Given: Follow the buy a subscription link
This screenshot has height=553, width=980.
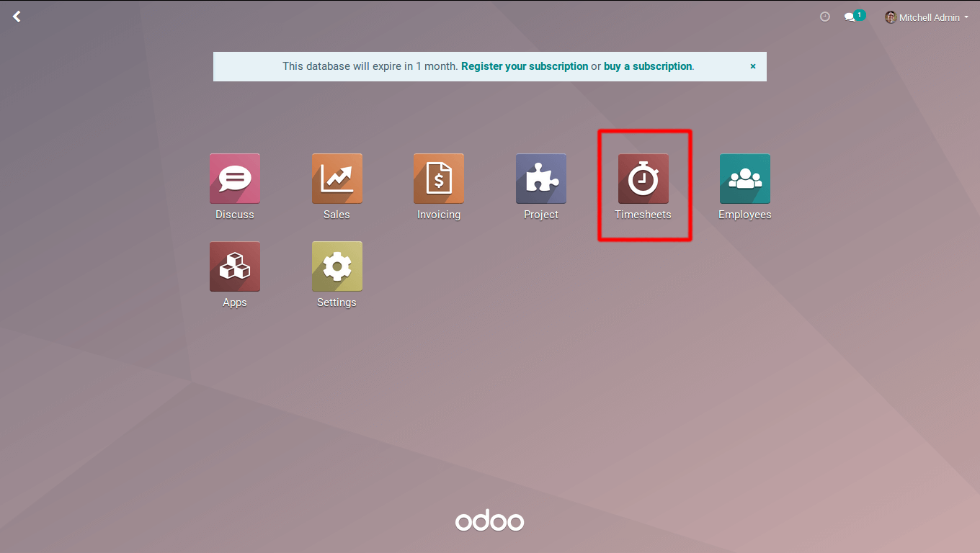Looking at the screenshot, I should coord(648,66).
